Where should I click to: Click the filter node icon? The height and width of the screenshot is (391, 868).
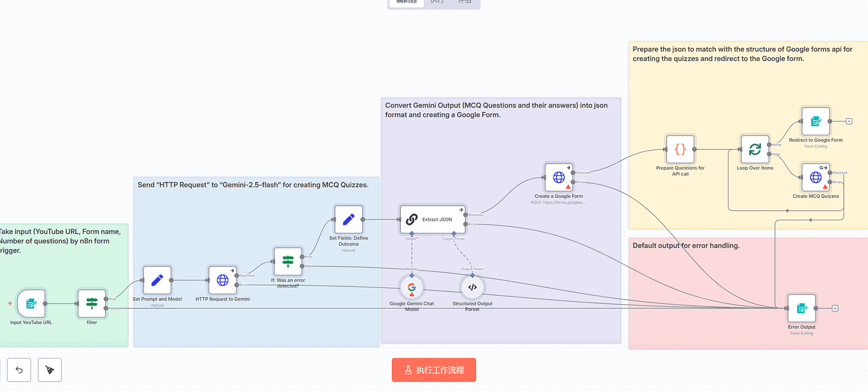point(92,304)
